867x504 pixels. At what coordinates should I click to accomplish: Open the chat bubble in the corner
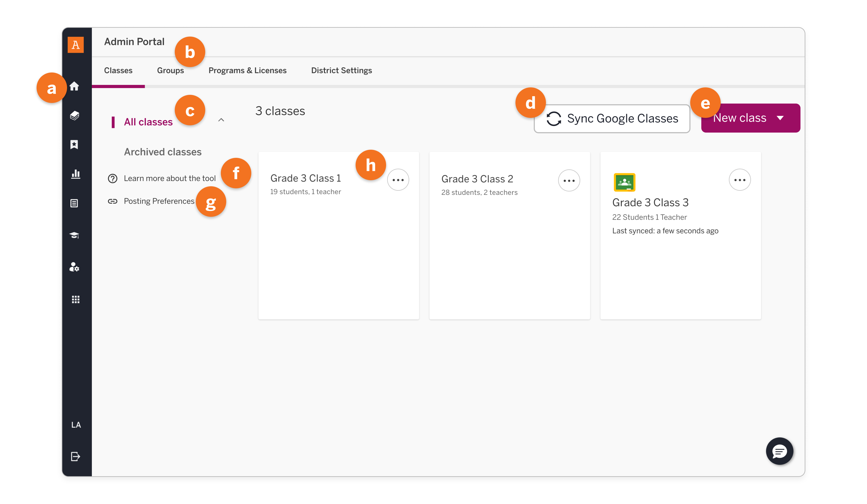pyautogui.click(x=779, y=451)
